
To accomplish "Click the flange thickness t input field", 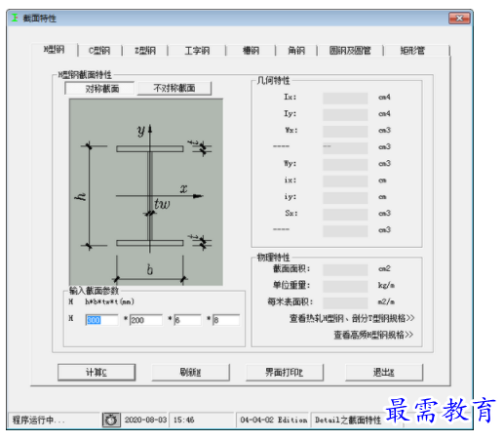I will [x=226, y=320].
